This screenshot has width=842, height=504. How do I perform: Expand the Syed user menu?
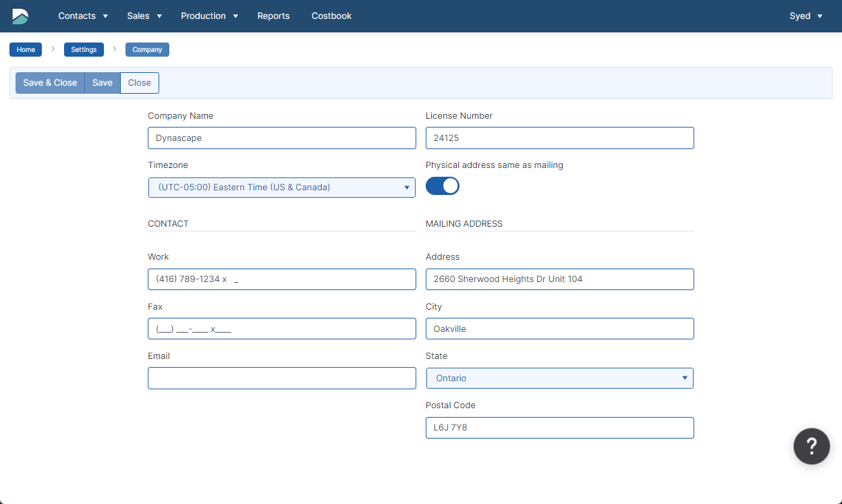click(806, 16)
